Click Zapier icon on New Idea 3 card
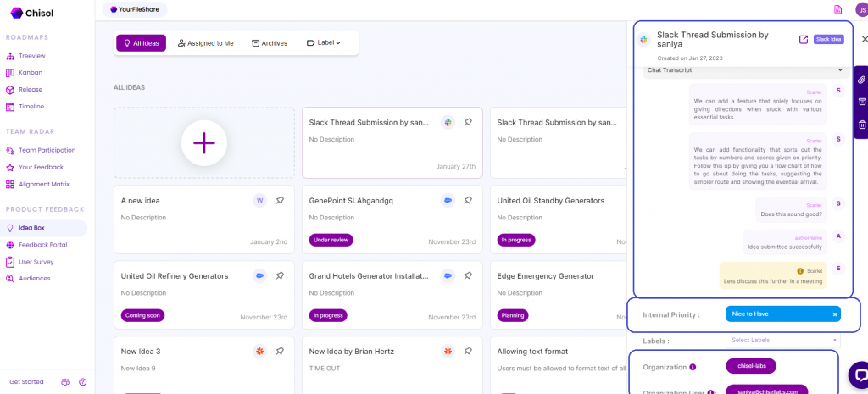This screenshot has height=394, width=868. (259, 351)
